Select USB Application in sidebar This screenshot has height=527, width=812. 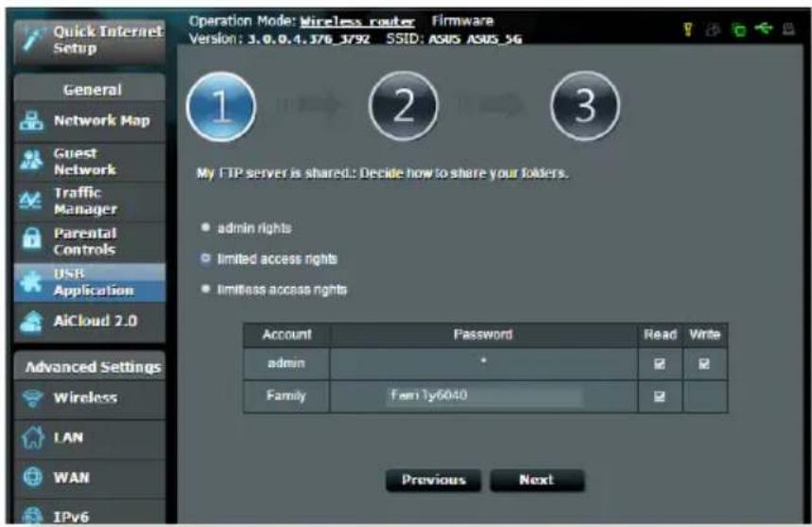[90, 282]
